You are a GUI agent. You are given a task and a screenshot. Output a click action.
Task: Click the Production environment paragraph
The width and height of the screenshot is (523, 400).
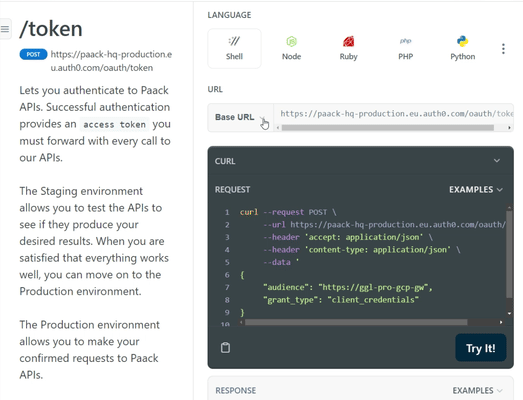point(89,350)
